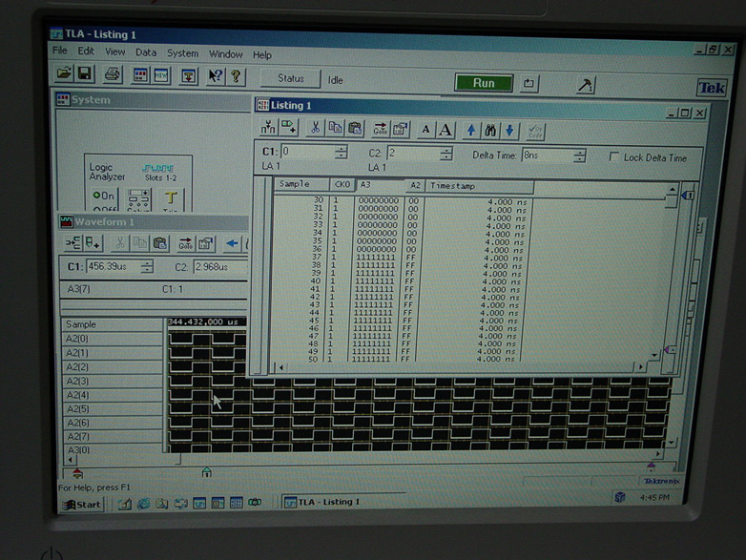Click the blue up arrow search backward icon
This screenshot has width=746, height=560.
pyautogui.click(x=470, y=131)
